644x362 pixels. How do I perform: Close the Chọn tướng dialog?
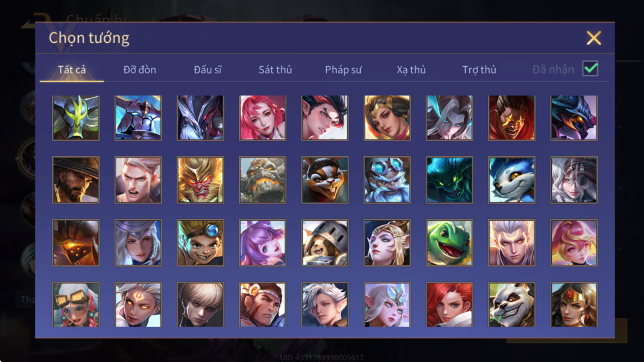pyautogui.click(x=594, y=38)
